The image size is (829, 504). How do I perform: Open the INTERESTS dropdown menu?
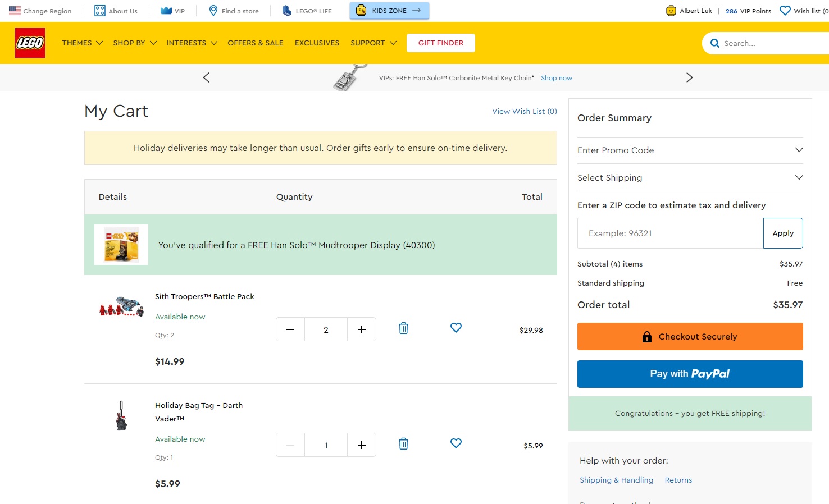192,43
